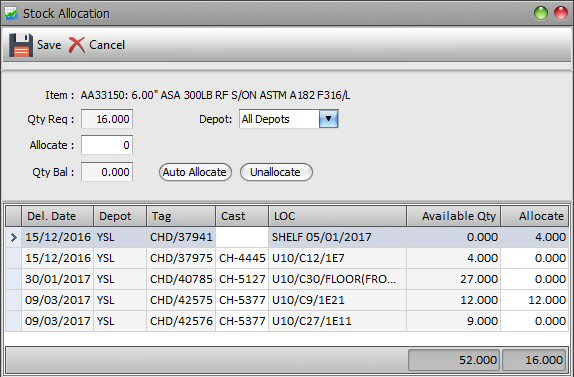Click Allocate cell 4.000 in first row
The image size is (574, 377).
(535, 237)
